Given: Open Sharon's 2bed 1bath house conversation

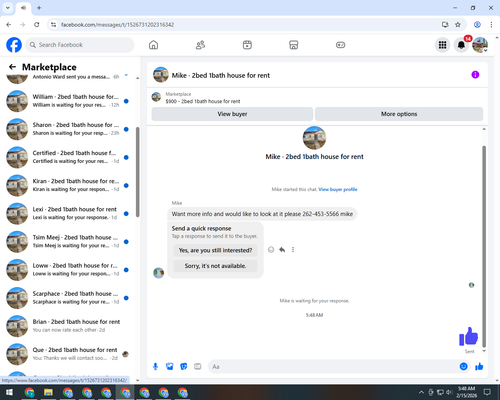Looking at the screenshot, I should click(68, 129).
